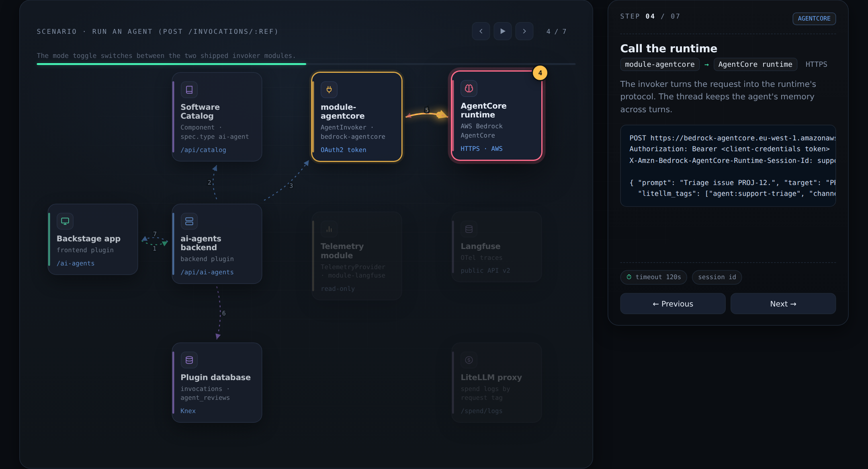Click the Plugin database cylinder icon
The height and width of the screenshot is (469, 868).
click(189, 360)
